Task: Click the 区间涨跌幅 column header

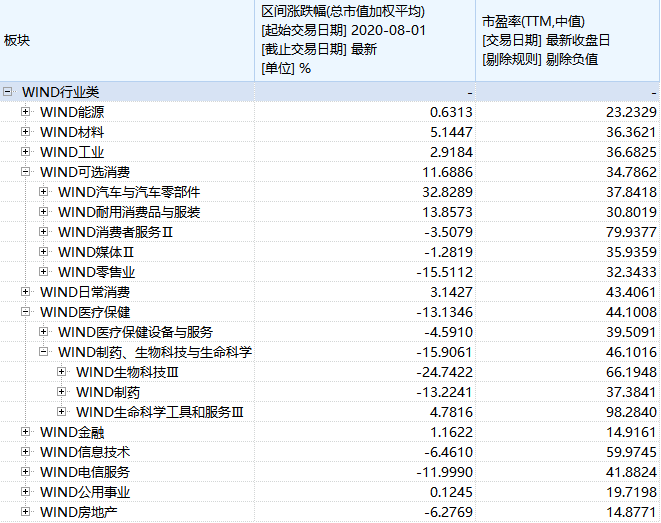Action: pyautogui.click(x=365, y=40)
